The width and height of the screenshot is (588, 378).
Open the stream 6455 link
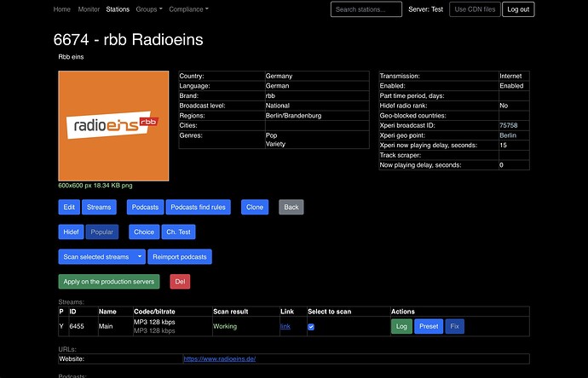tap(285, 326)
